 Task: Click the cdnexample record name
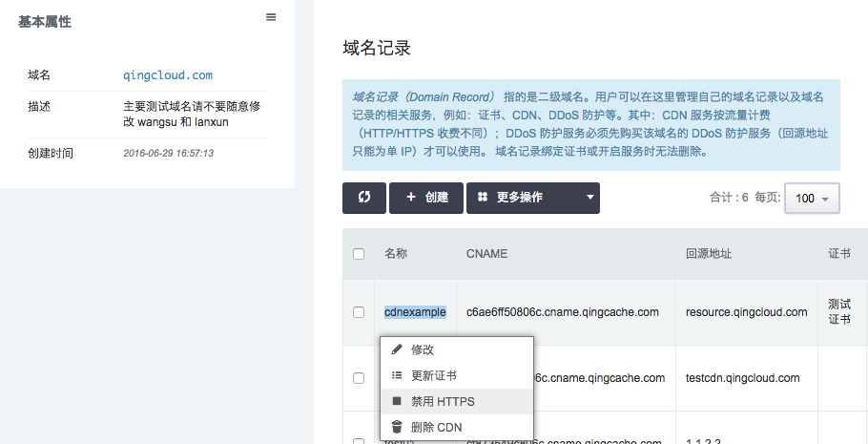point(415,312)
